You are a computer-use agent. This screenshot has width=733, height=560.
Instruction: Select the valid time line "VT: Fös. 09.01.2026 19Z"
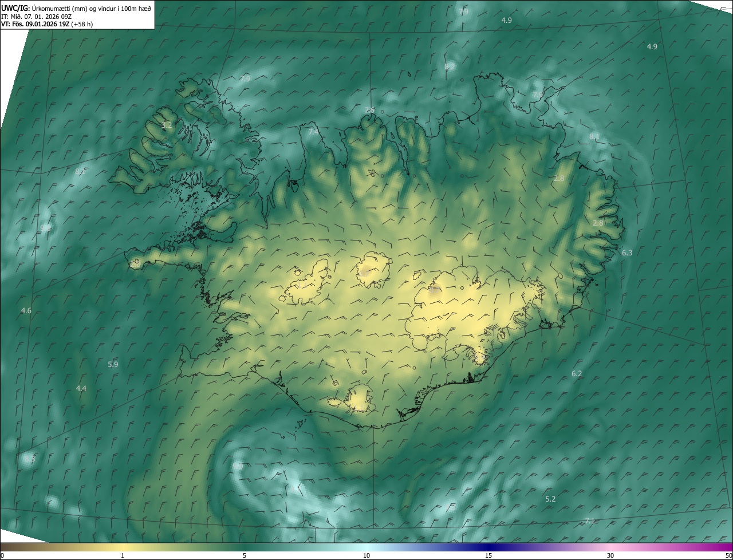click(x=36, y=24)
